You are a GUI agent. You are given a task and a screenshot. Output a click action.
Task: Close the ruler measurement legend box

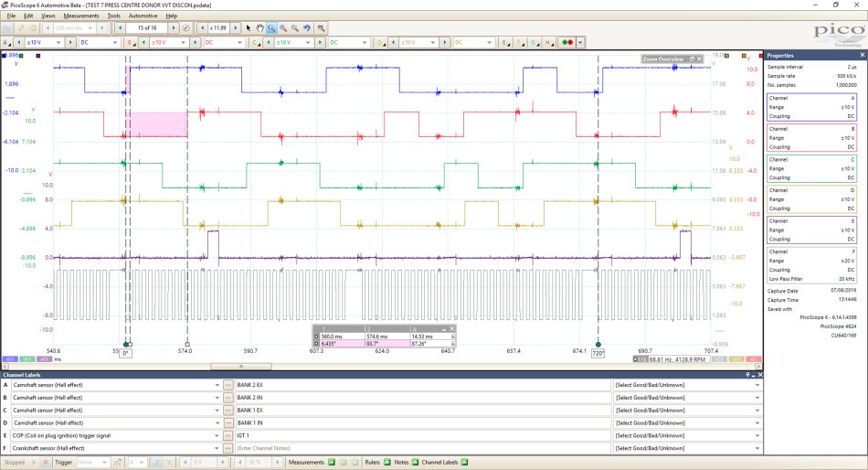tap(451, 328)
